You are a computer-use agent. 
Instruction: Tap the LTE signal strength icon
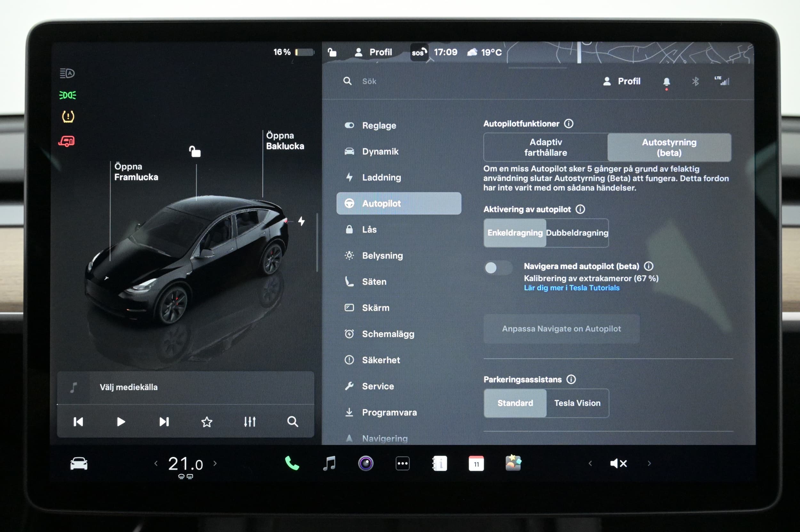(722, 81)
